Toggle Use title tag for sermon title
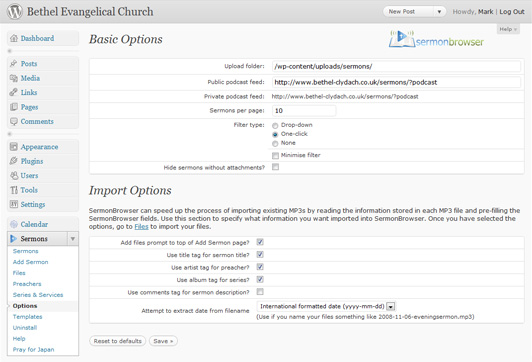 [x=260, y=254]
